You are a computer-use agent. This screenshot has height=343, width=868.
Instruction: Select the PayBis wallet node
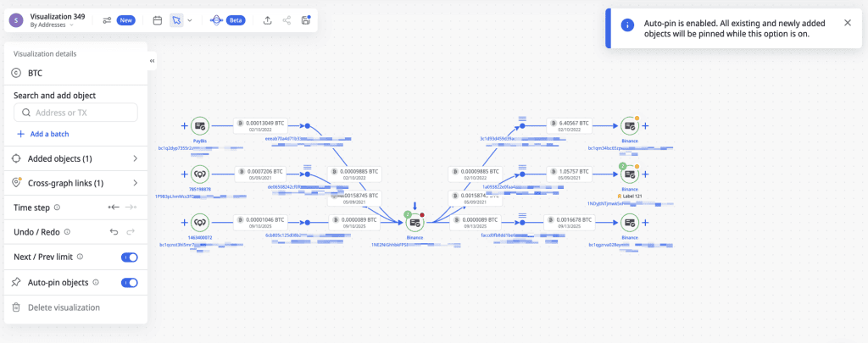coord(200,126)
